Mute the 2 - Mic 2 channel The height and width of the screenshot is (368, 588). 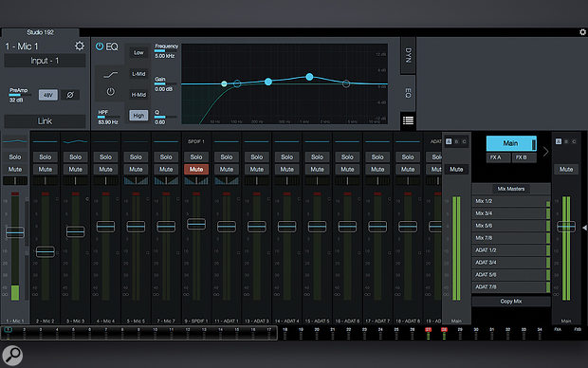(45, 169)
